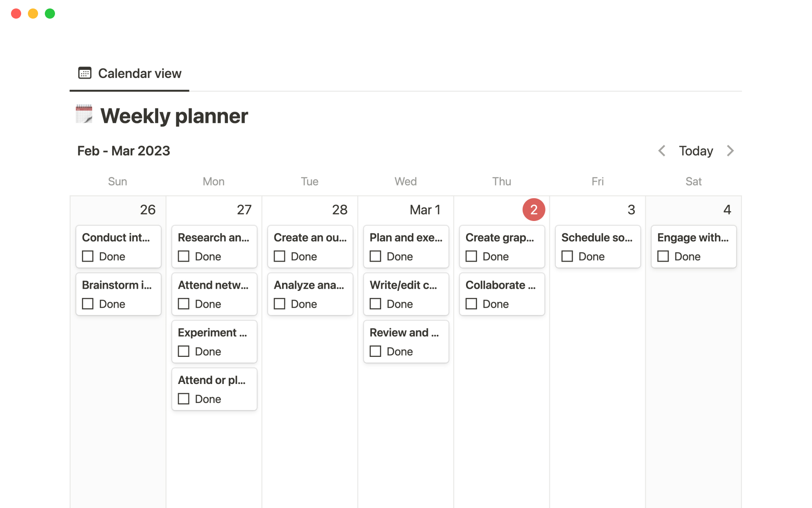The width and height of the screenshot is (812, 508).
Task: Check Done on Conduct int... task
Action: click(88, 257)
